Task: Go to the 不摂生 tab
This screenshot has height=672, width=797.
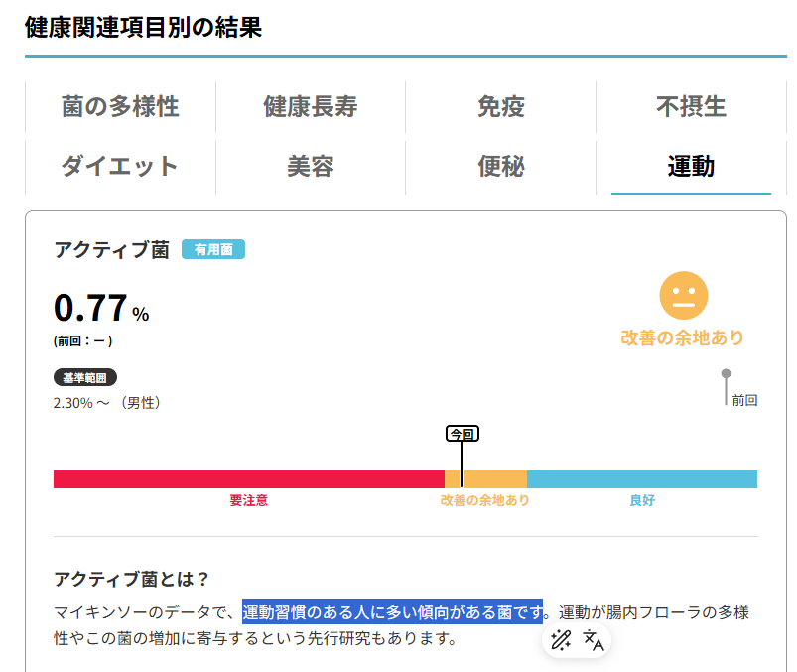Action: tap(691, 106)
